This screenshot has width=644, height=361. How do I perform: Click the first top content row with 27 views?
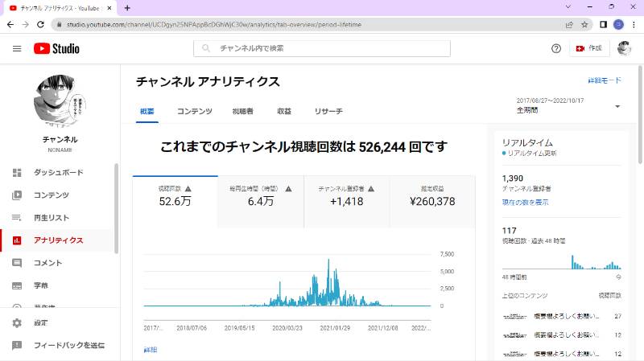tap(562, 316)
